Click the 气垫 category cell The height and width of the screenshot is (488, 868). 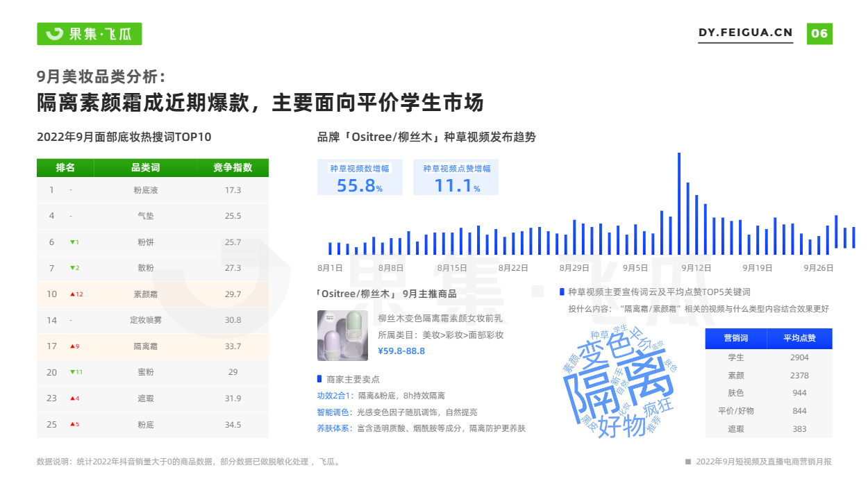pyautogui.click(x=146, y=216)
